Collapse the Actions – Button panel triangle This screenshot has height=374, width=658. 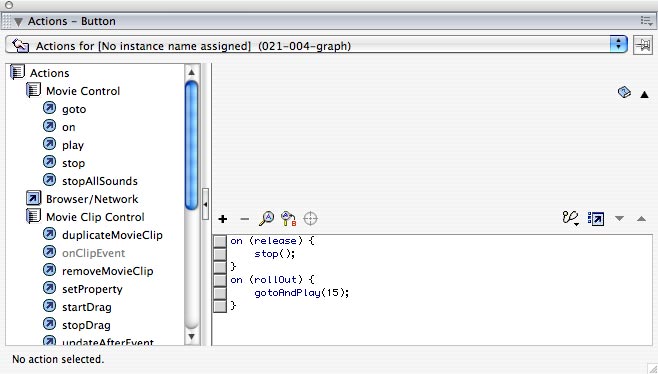[x=18, y=22]
